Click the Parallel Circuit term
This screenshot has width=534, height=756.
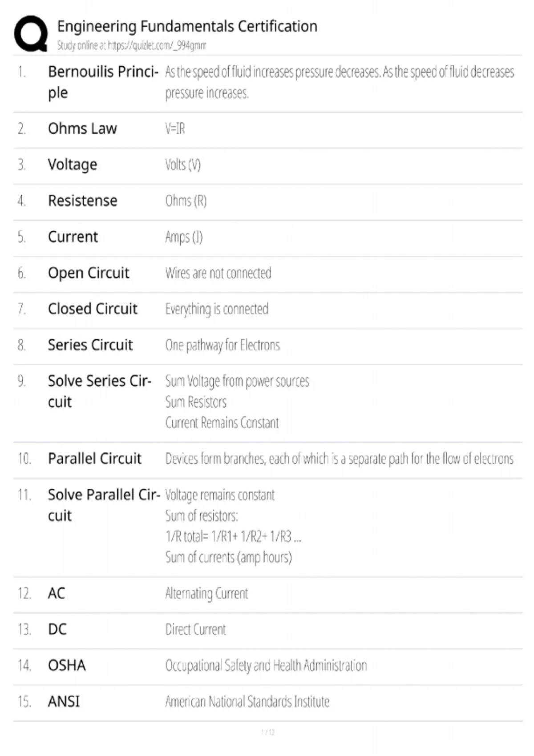[x=94, y=458]
